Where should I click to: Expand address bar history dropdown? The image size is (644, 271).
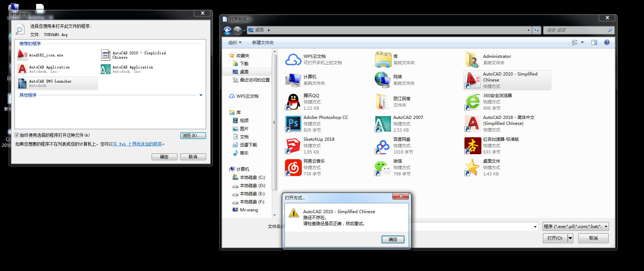point(528,30)
